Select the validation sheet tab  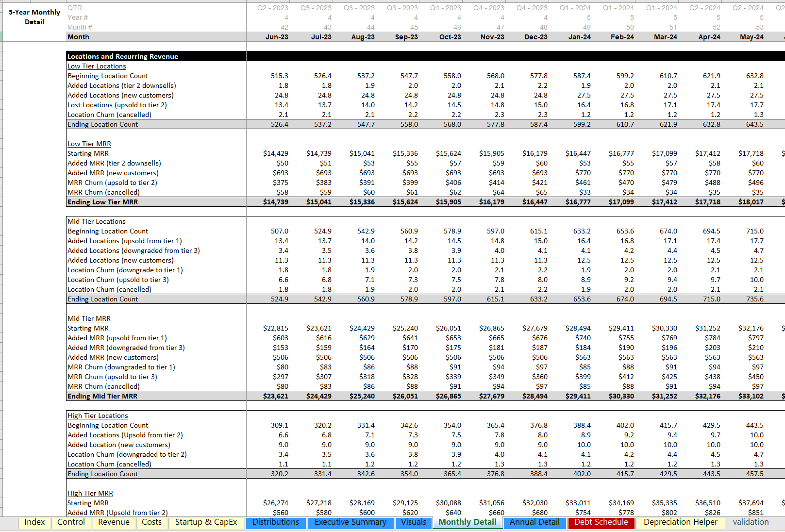point(751,522)
